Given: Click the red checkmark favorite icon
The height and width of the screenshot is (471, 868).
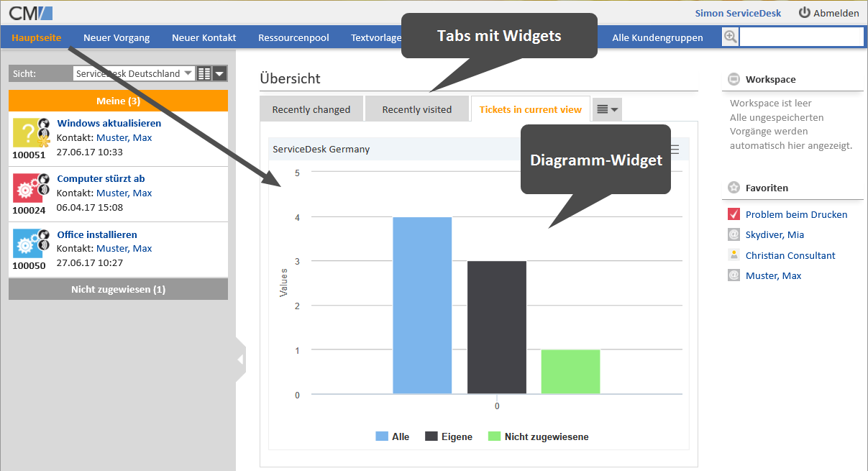Looking at the screenshot, I should coord(734,214).
